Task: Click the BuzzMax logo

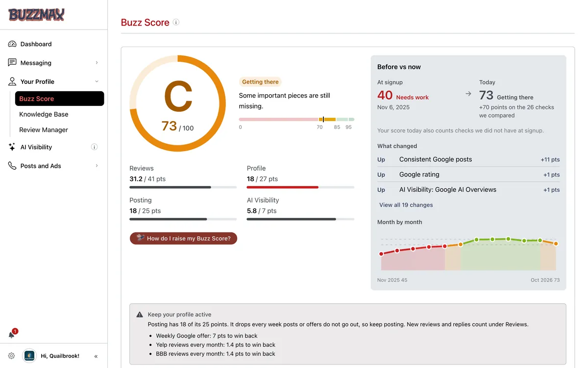Action: tap(36, 15)
